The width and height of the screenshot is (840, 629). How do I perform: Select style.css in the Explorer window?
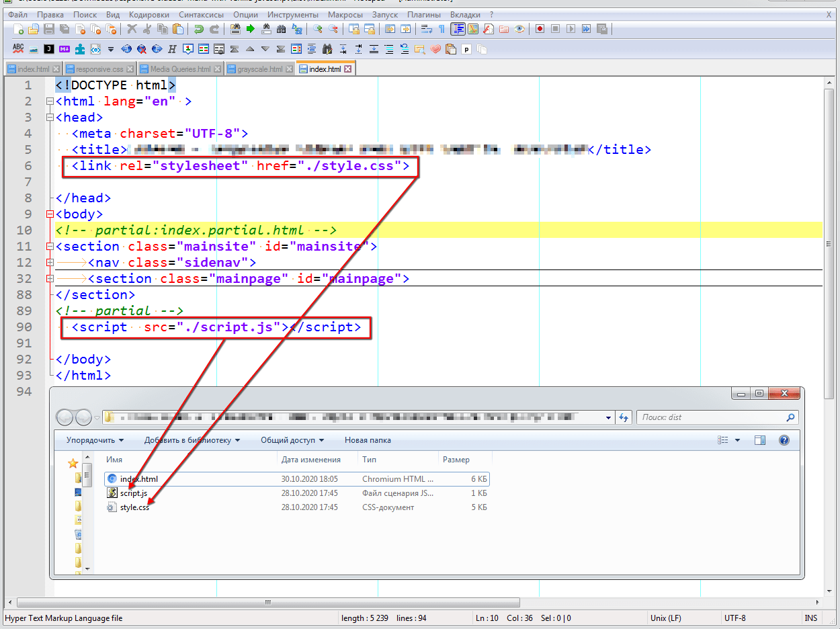coord(134,507)
